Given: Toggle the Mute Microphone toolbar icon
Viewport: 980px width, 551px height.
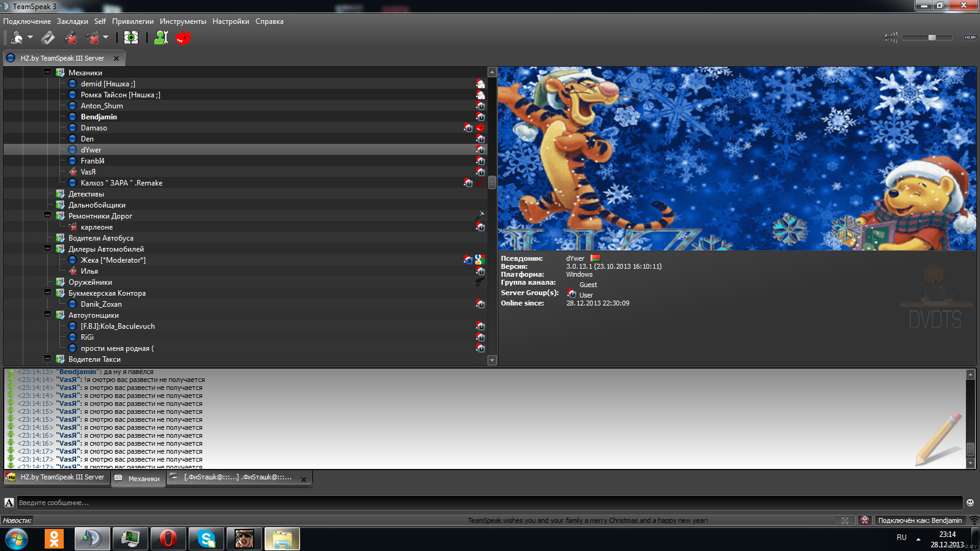Looking at the screenshot, I should [x=71, y=37].
